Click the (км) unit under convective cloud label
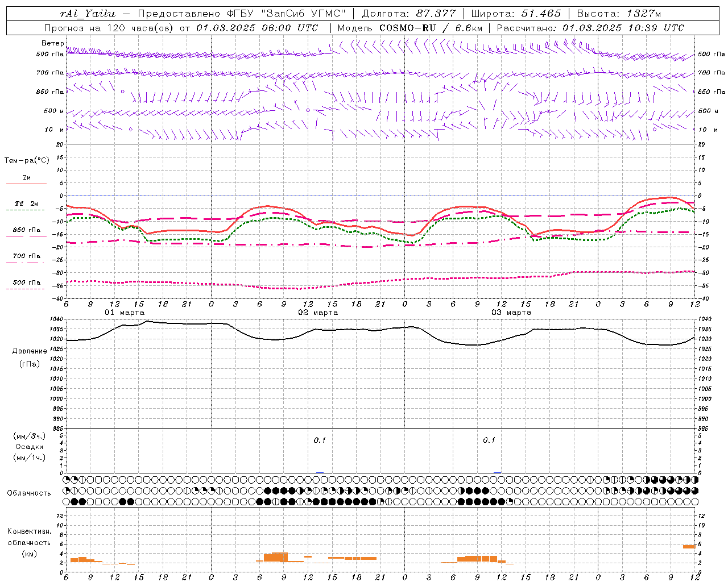Screen dimensions: 728x582 [x=30, y=553]
